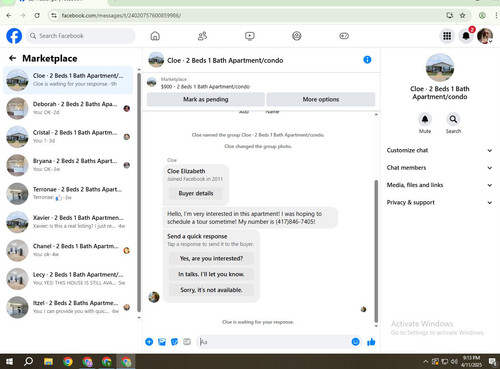
Task: Reload the page in browser
Action: tap(37, 15)
